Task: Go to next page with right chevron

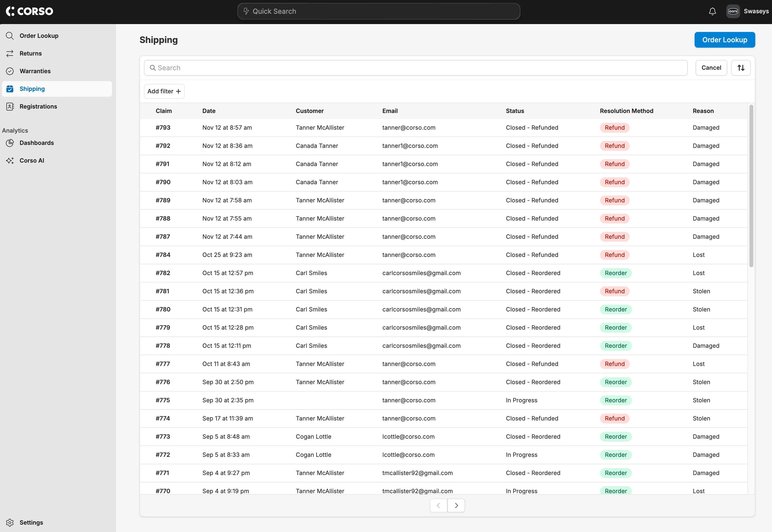Action: (456, 505)
